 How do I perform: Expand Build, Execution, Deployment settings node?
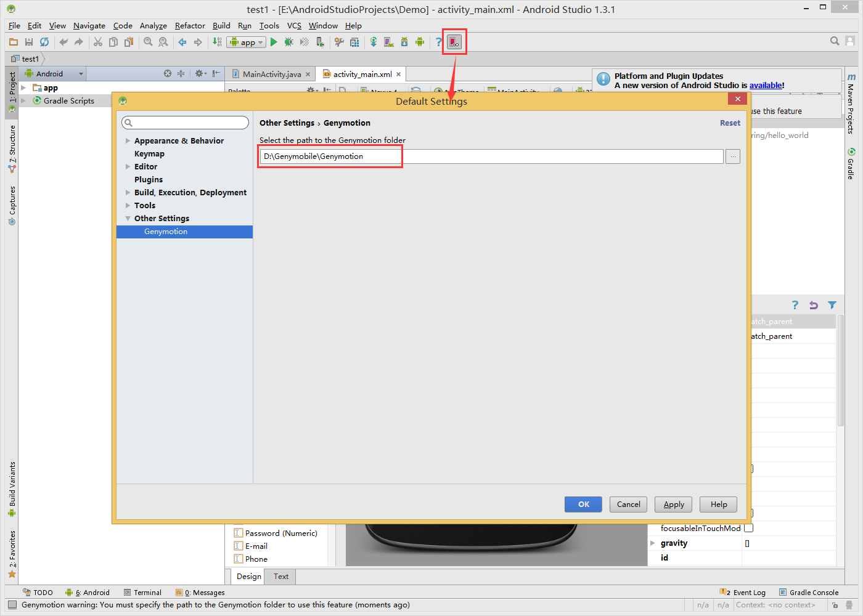click(128, 193)
